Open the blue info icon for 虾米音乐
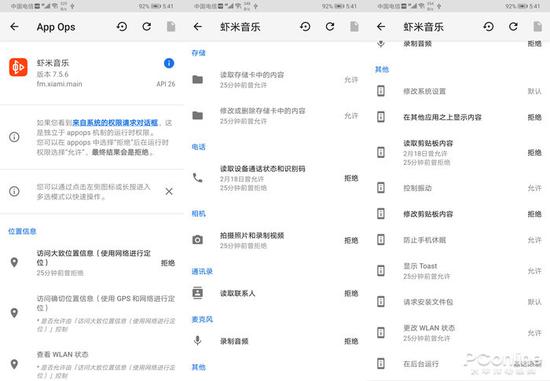Image resolution: width=550 pixels, height=381 pixels. tap(169, 63)
